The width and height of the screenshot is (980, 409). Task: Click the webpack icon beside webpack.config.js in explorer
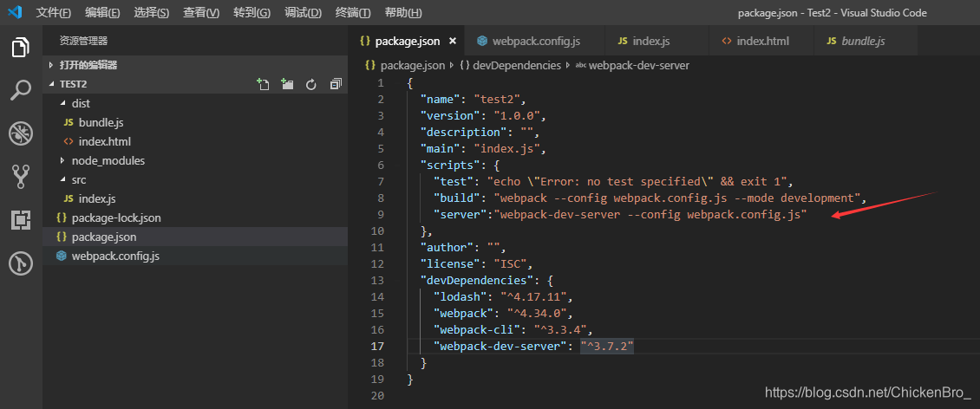pyautogui.click(x=61, y=256)
